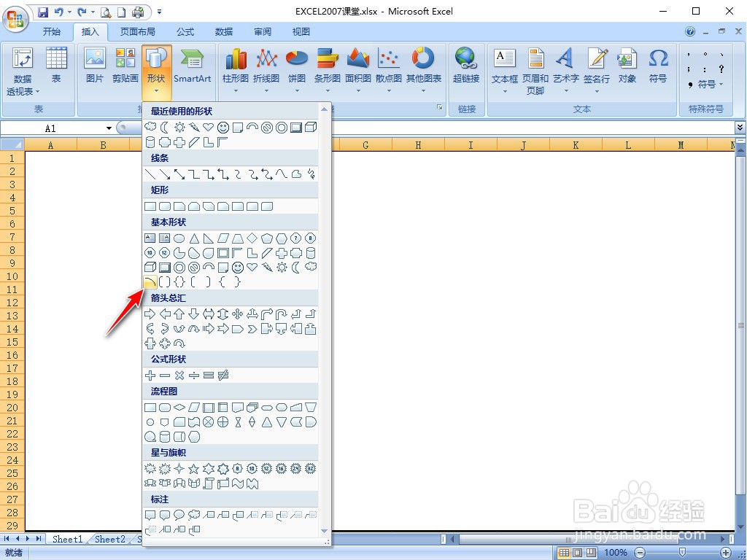Click the zoom in plus button

point(726,553)
